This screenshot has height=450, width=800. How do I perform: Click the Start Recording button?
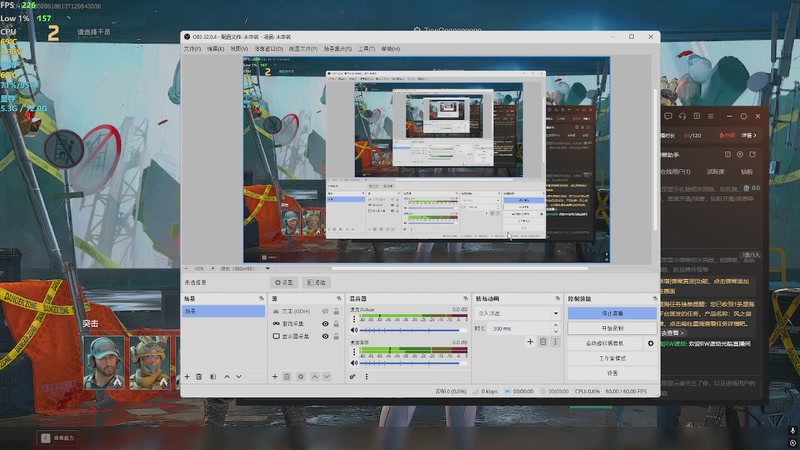pyautogui.click(x=612, y=328)
